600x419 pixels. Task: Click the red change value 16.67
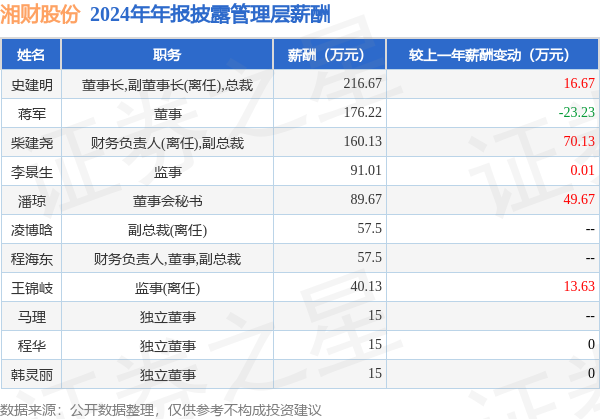pos(579,83)
